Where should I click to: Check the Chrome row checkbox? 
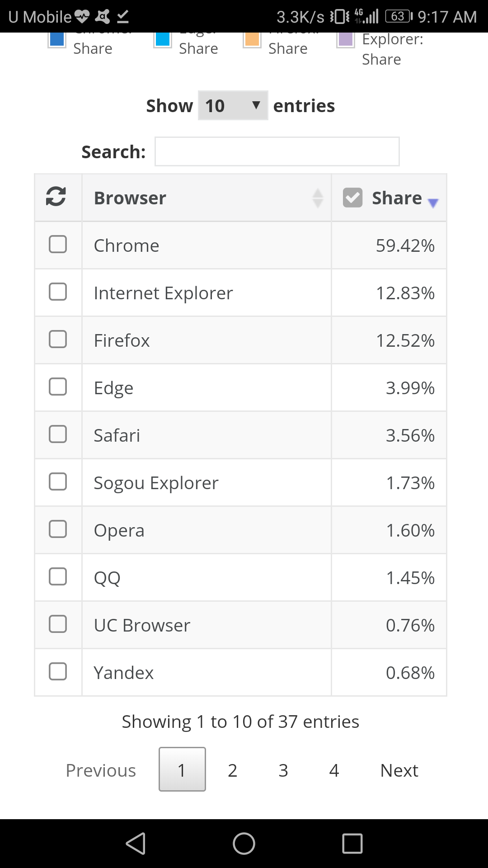coord(58,245)
